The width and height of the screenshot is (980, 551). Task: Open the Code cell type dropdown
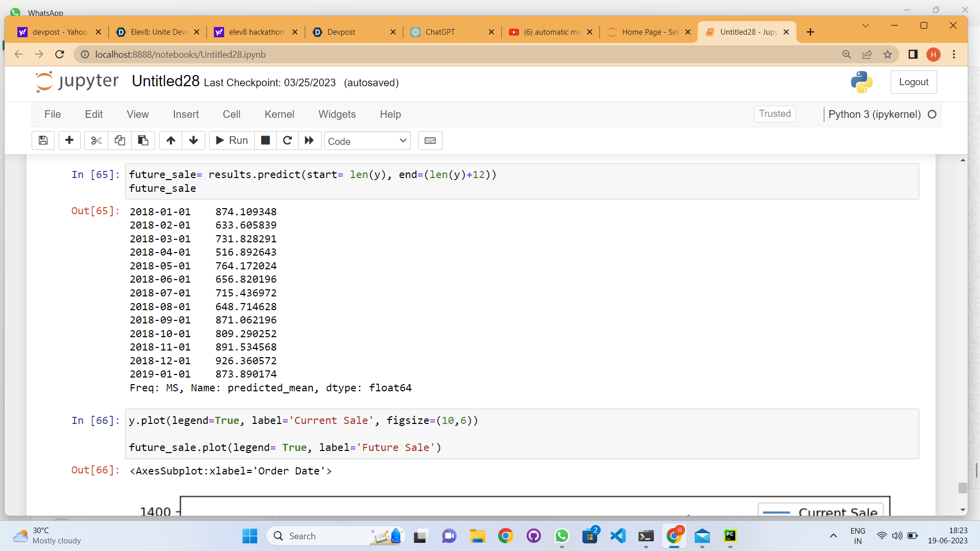click(x=367, y=141)
